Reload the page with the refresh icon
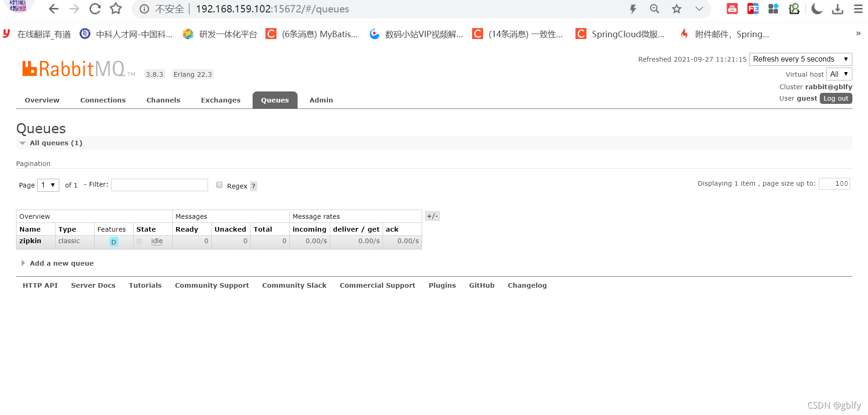Viewport: 868px width, 415px height. click(x=95, y=9)
